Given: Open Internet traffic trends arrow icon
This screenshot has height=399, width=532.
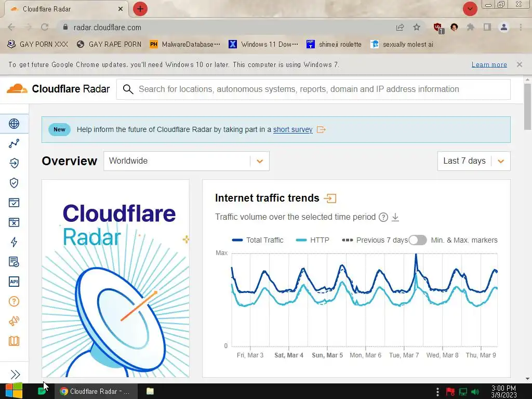Looking at the screenshot, I should pos(330,198).
